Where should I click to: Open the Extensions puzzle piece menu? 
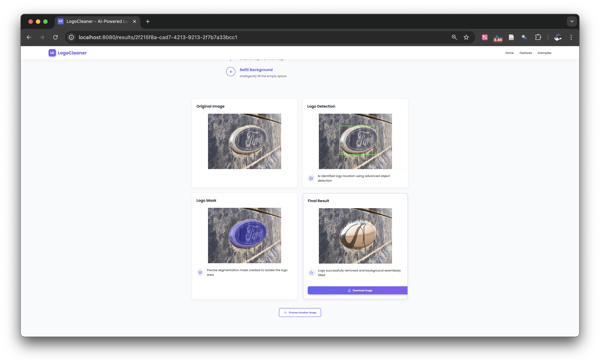pos(538,37)
